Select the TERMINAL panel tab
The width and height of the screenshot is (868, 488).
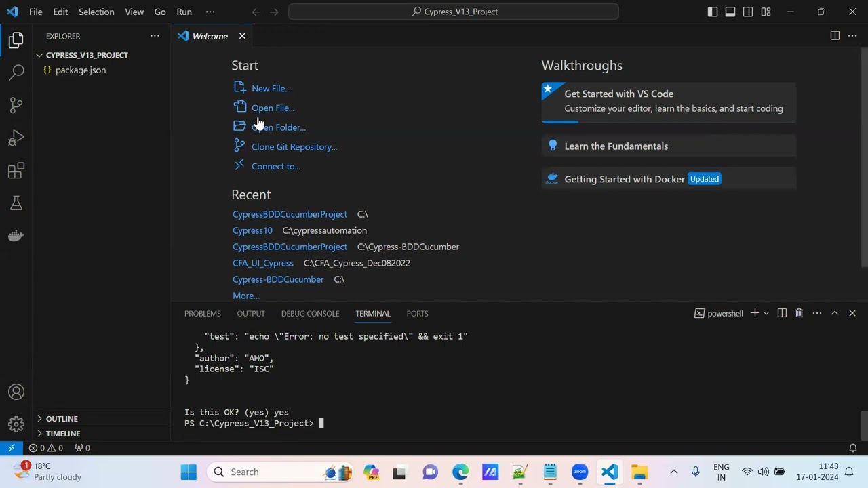[373, 313]
